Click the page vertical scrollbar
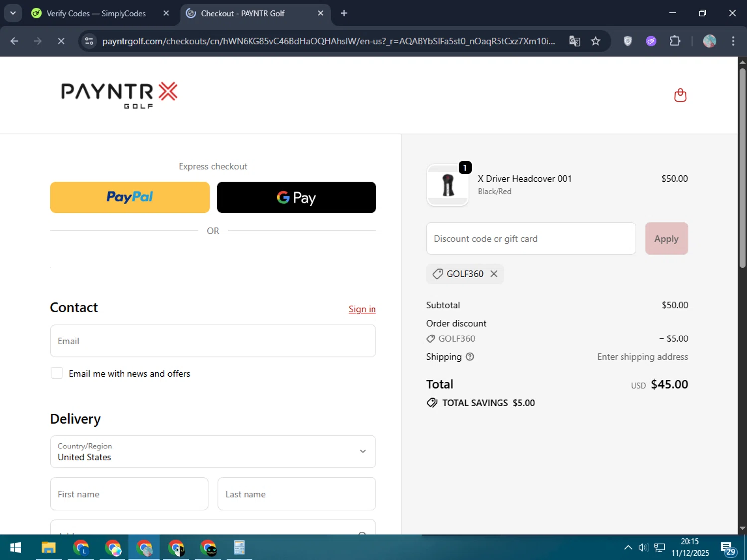747x560 pixels. tap(742, 168)
